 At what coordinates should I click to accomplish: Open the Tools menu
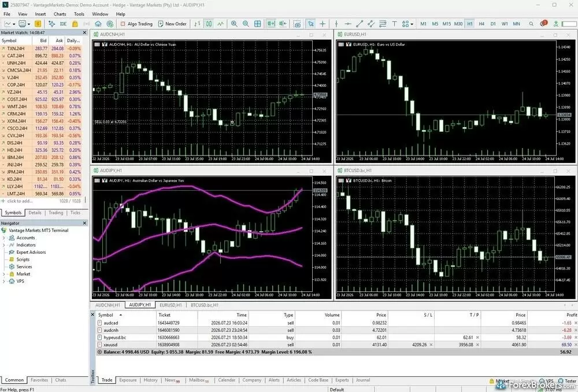[x=79, y=14]
